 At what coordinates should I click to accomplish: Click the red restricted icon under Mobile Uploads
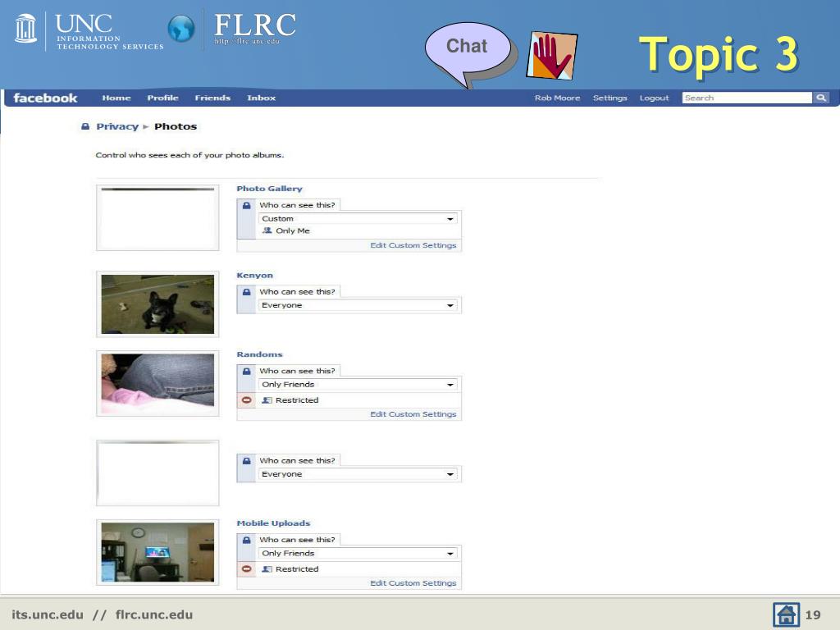pyautogui.click(x=246, y=568)
